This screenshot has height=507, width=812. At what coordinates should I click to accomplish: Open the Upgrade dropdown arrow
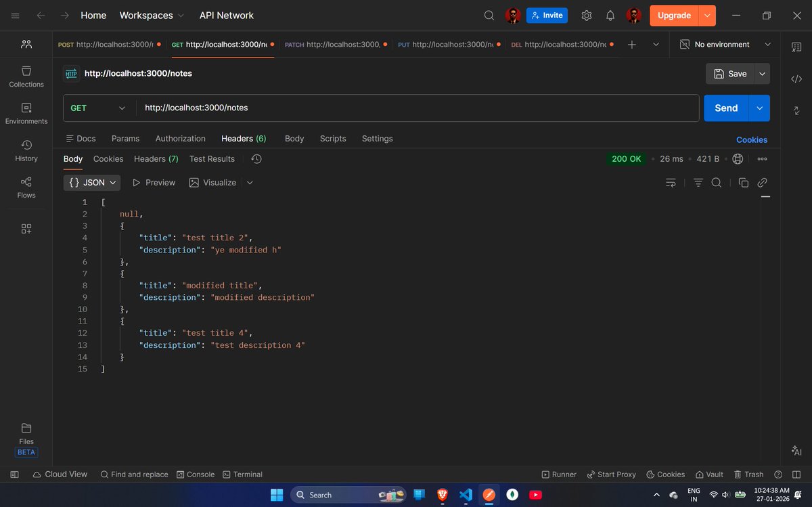pos(708,15)
